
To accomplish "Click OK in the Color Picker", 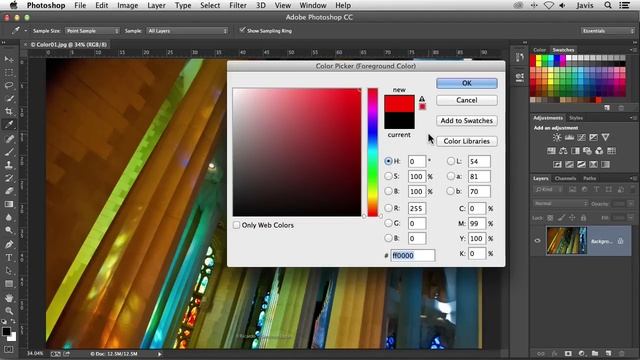I will [467, 83].
